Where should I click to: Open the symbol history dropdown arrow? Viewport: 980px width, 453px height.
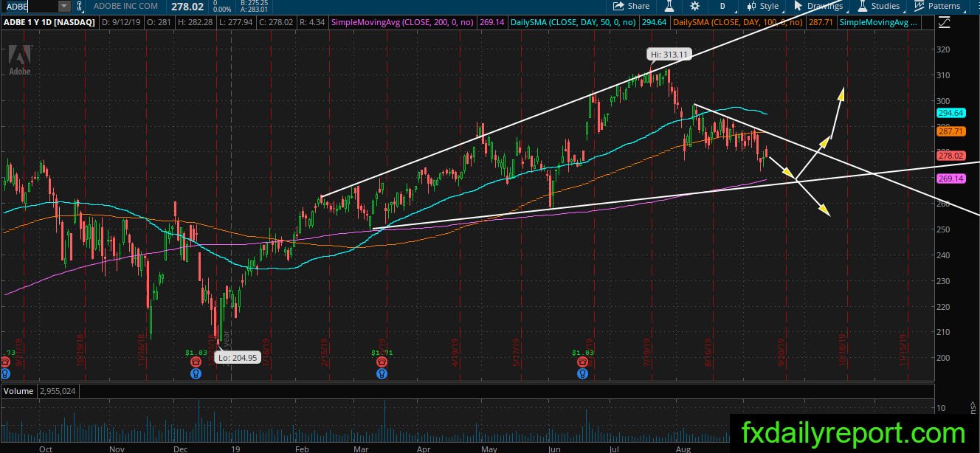(64, 6)
